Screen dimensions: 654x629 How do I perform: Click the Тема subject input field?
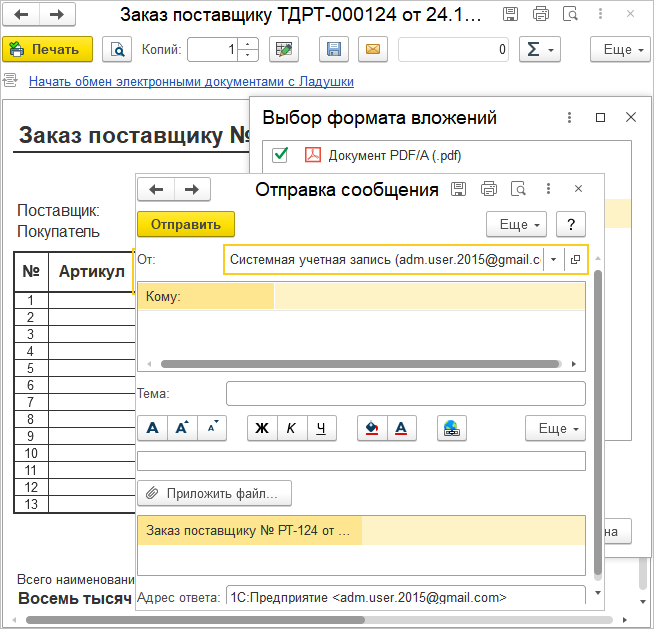point(406,393)
